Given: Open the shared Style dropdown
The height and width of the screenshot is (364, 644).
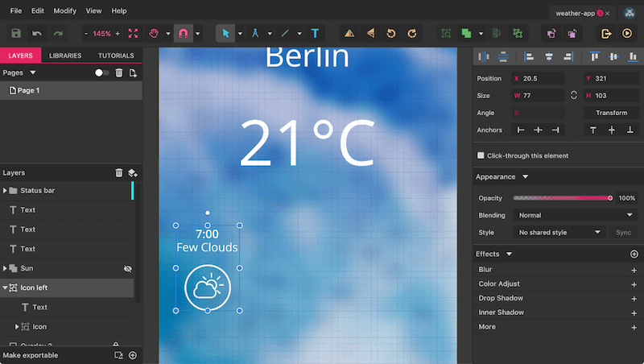Looking at the screenshot, I should tap(560, 233).
